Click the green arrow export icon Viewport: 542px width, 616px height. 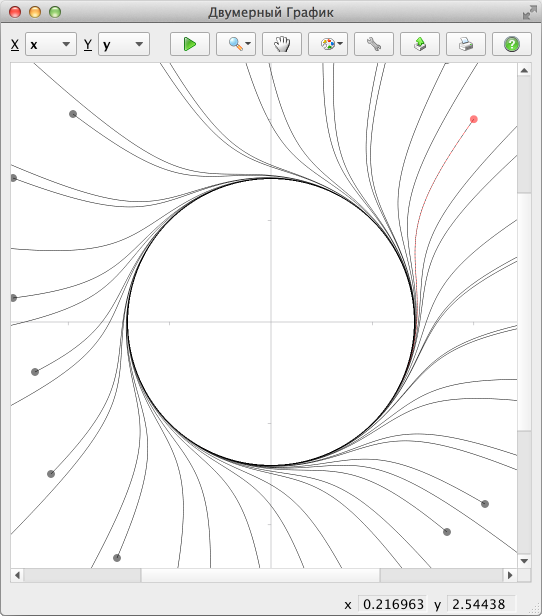pos(419,44)
